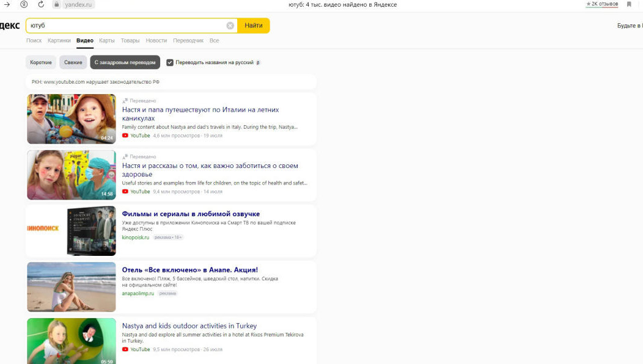Open 'Nastya and kids outdoor activities in Turkey'
The image size is (643, 364).
pyautogui.click(x=189, y=326)
